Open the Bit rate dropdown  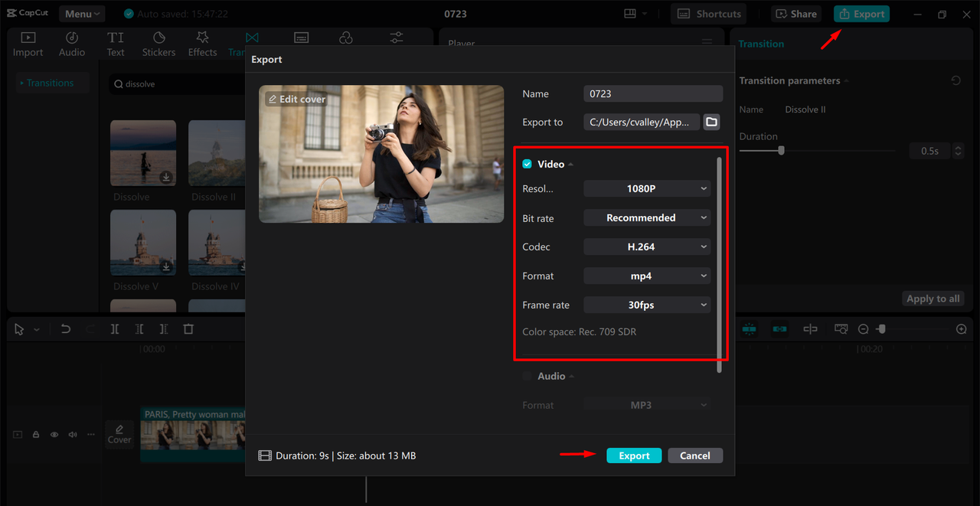(x=647, y=218)
